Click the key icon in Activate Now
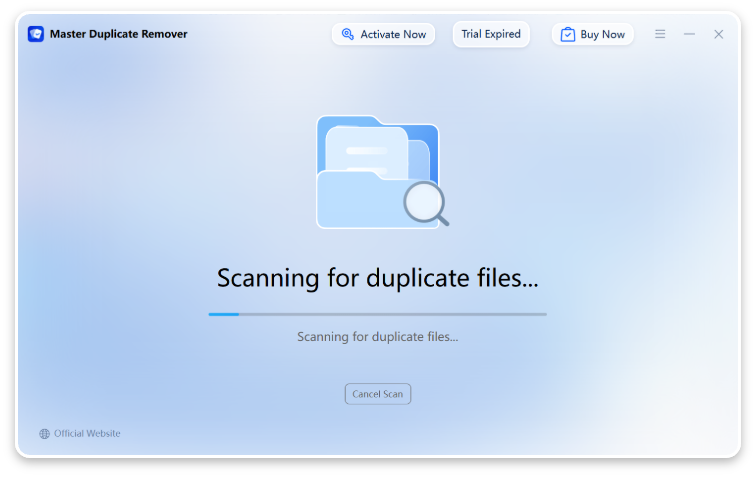 pos(348,34)
